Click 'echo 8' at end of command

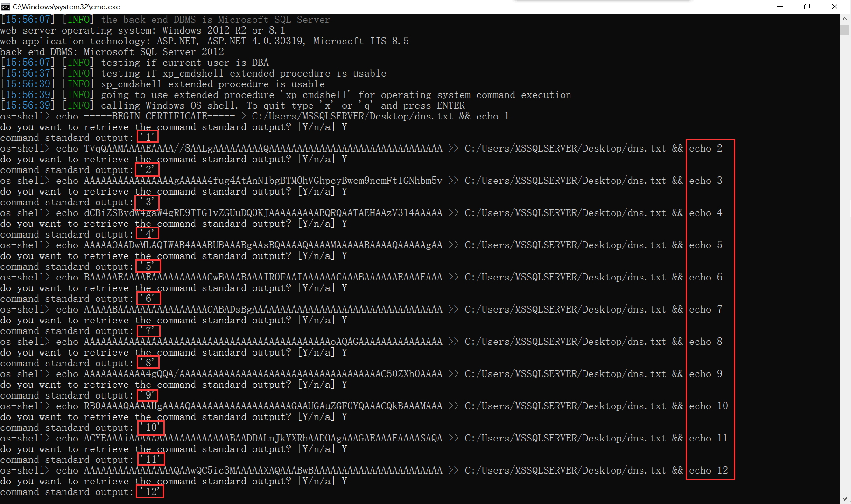706,342
